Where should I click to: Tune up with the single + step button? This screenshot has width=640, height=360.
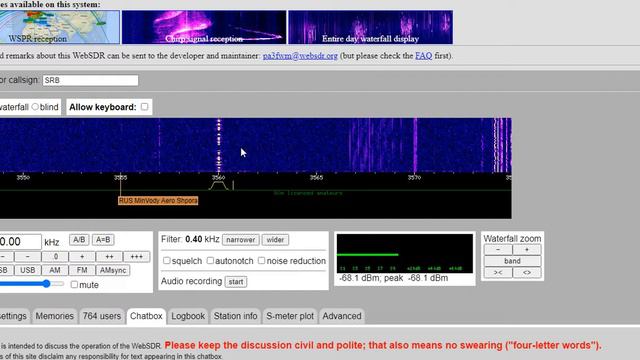[x=82, y=257]
